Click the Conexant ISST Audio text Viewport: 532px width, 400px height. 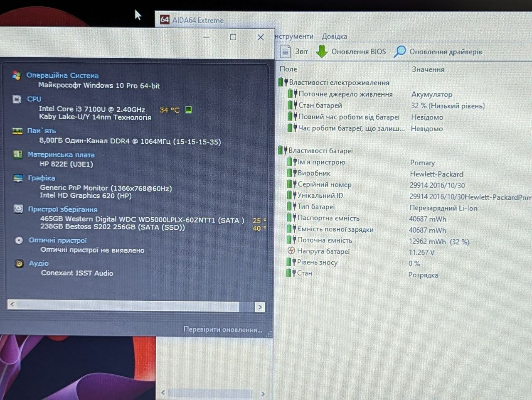click(x=77, y=273)
